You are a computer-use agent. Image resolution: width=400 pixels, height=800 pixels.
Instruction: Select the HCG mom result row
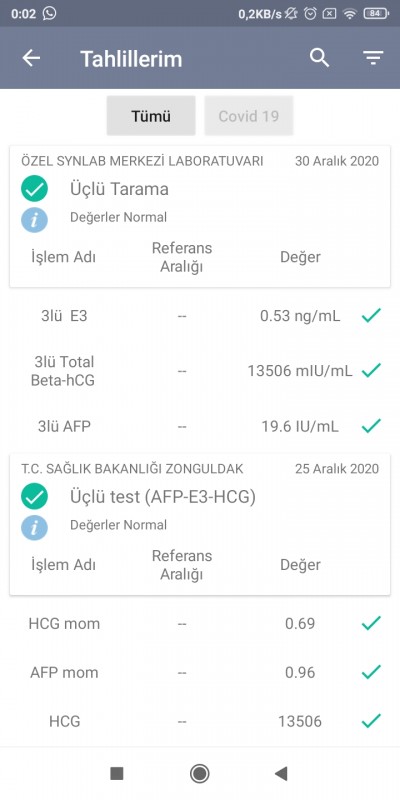point(200,623)
